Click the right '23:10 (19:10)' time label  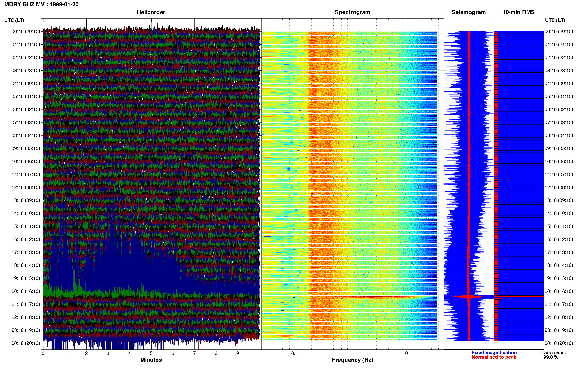point(559,330)
